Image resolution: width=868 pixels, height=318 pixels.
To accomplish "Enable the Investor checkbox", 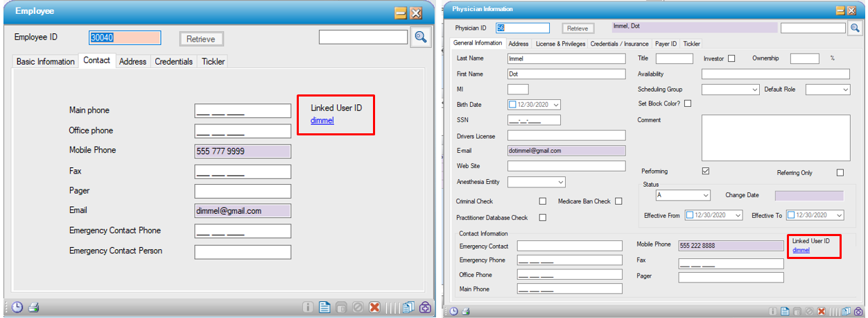I will click(x=731, y=59).
